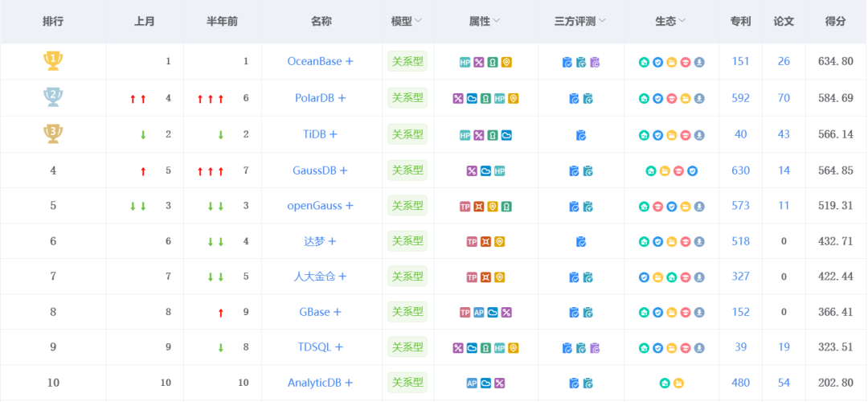This screenshot has height=402, width=868.
Task: Open the 三方评测 column filter dropdown
Action: (x=601, y=21)
